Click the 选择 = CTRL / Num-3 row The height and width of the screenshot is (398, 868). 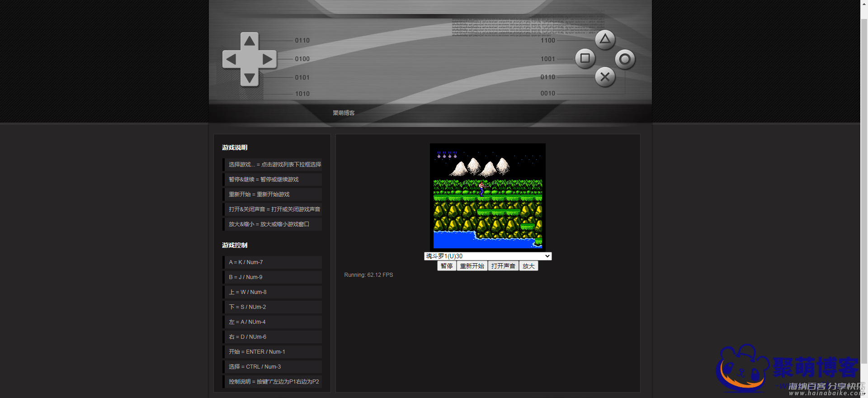[x=272, y=367]
